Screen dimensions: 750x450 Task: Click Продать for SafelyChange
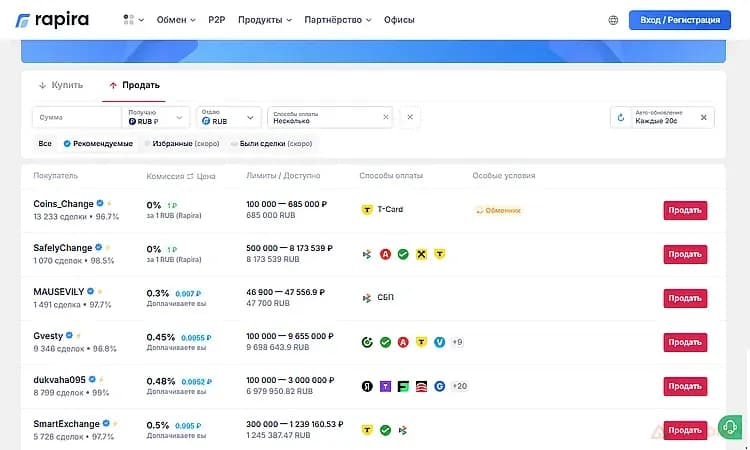tap(685, 254)
